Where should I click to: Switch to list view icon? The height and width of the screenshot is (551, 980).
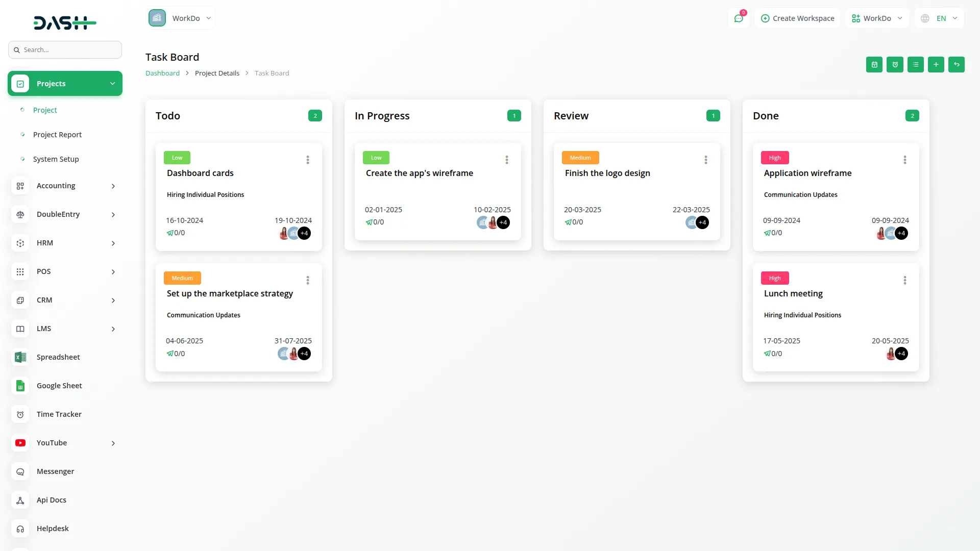[915, 65]
